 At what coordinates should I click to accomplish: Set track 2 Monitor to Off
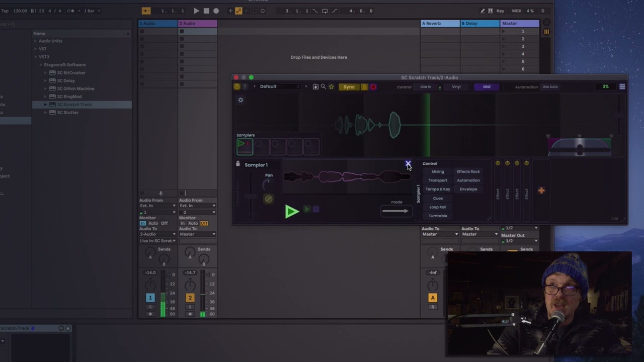tap(204, 223)
